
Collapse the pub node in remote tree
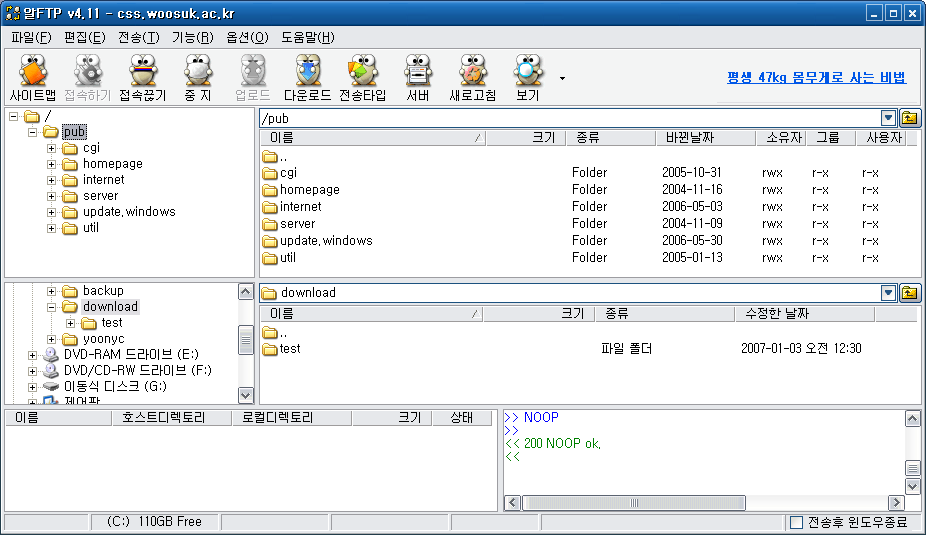coord(32,132)
